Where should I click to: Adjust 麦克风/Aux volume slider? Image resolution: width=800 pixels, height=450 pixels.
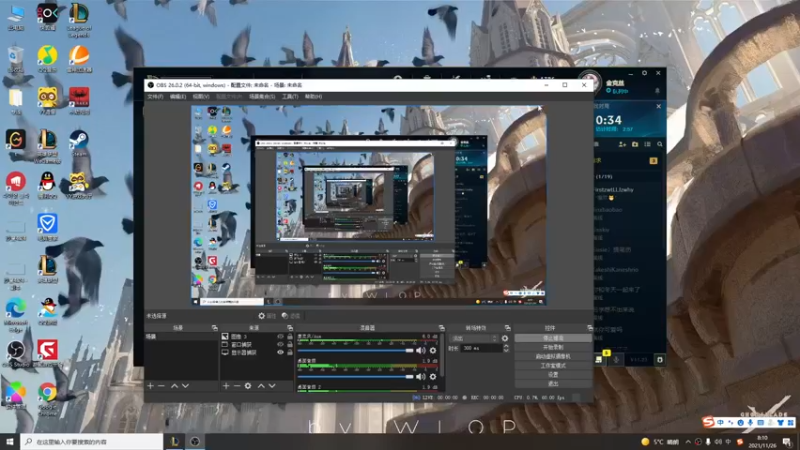356,351
